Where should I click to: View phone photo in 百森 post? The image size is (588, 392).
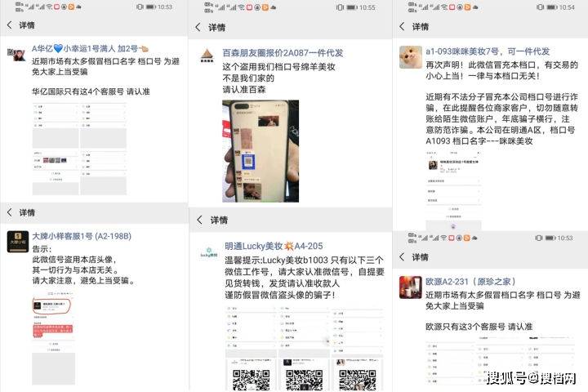261,151
